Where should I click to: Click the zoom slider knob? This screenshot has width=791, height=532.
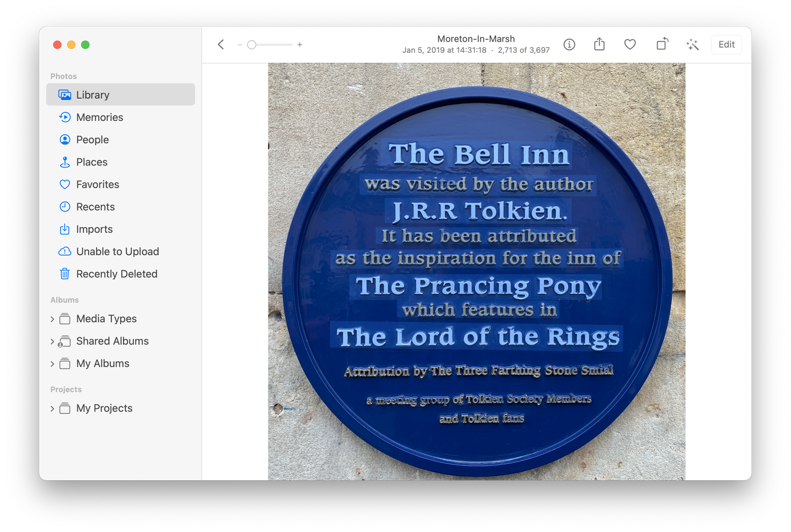(252, 45)
